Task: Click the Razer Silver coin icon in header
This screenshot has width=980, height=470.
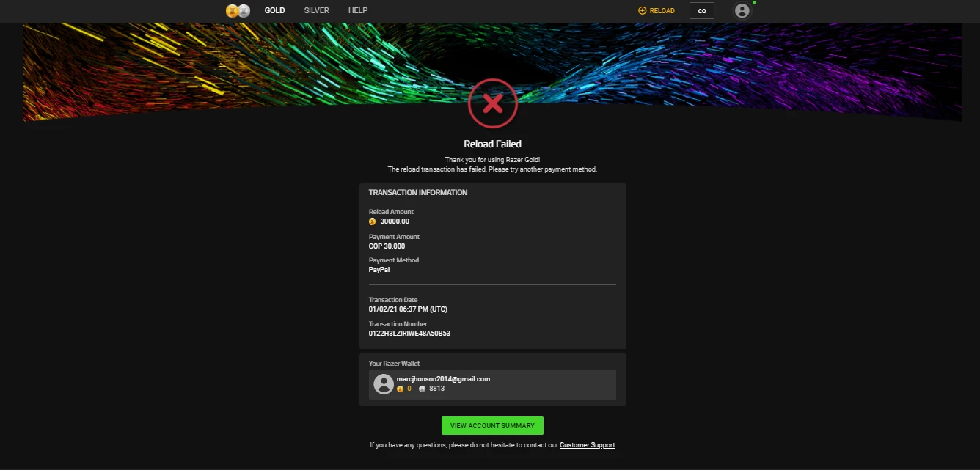Action: pyautogui.click(x=244, y=10)
